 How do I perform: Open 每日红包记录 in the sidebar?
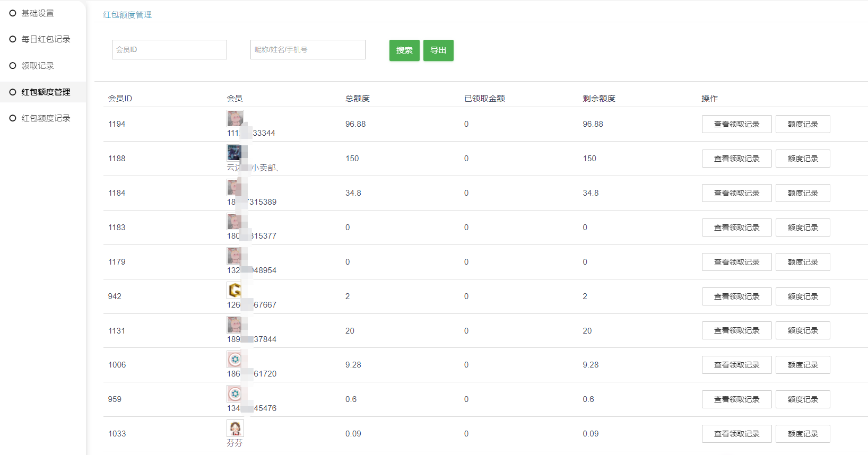[x=45, y=39]
